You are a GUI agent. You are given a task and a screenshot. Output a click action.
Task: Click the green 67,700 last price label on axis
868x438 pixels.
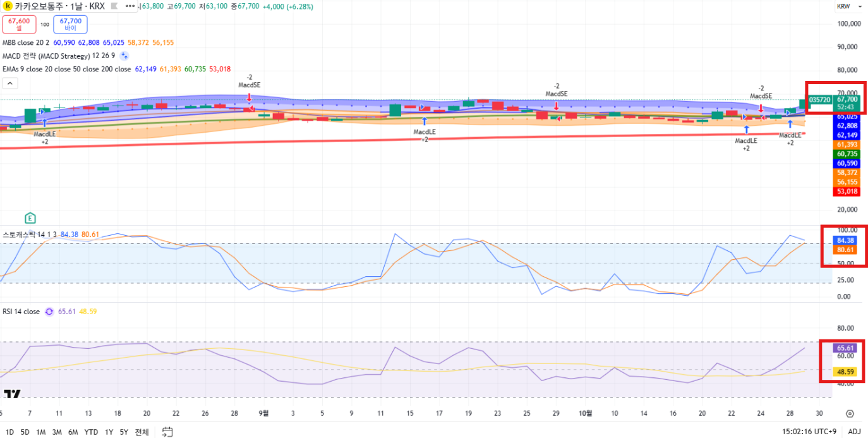pos(847,99)
